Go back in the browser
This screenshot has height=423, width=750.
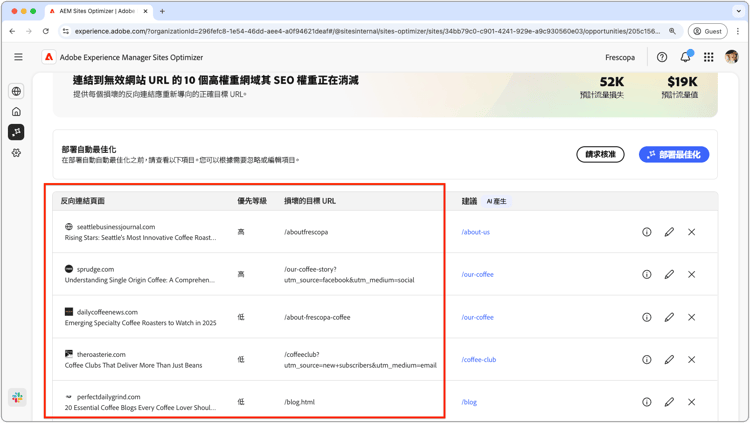[x=12, y=31]
